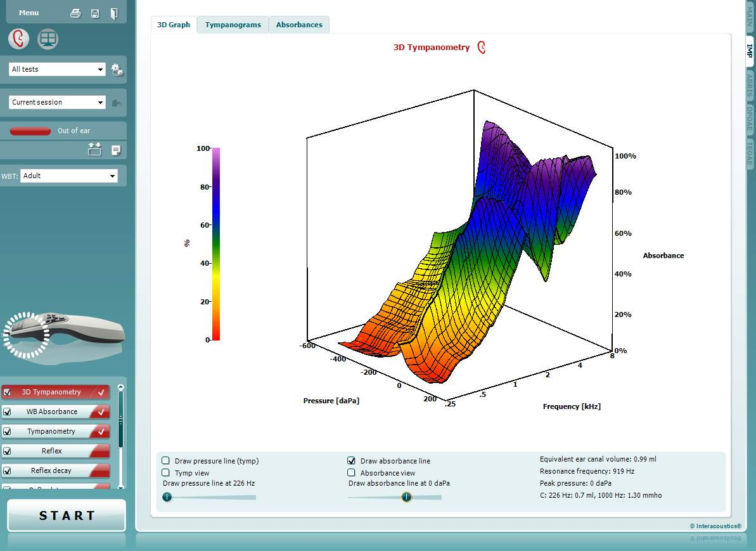This screenshot has width=756, height=551.
Task: Click the pressure line frequency slider handle
Action: pyautogui.click(x=167, y=497)
